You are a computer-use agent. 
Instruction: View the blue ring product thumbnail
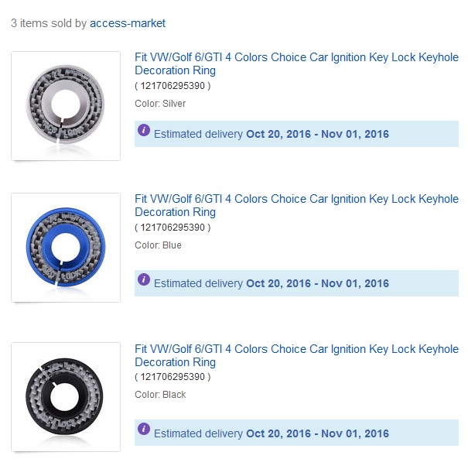(66, 248)
